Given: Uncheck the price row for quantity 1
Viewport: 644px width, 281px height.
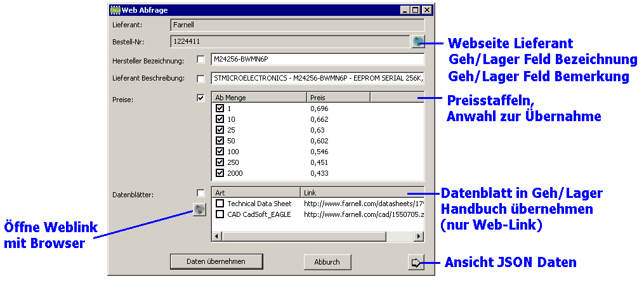Looking at the screenshot, I should (220, 108).
